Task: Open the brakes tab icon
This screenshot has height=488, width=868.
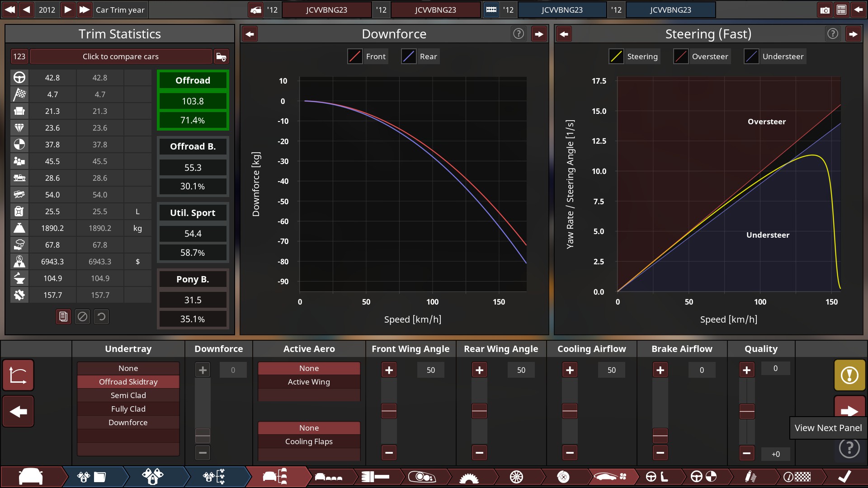Action: pos(563,477)
